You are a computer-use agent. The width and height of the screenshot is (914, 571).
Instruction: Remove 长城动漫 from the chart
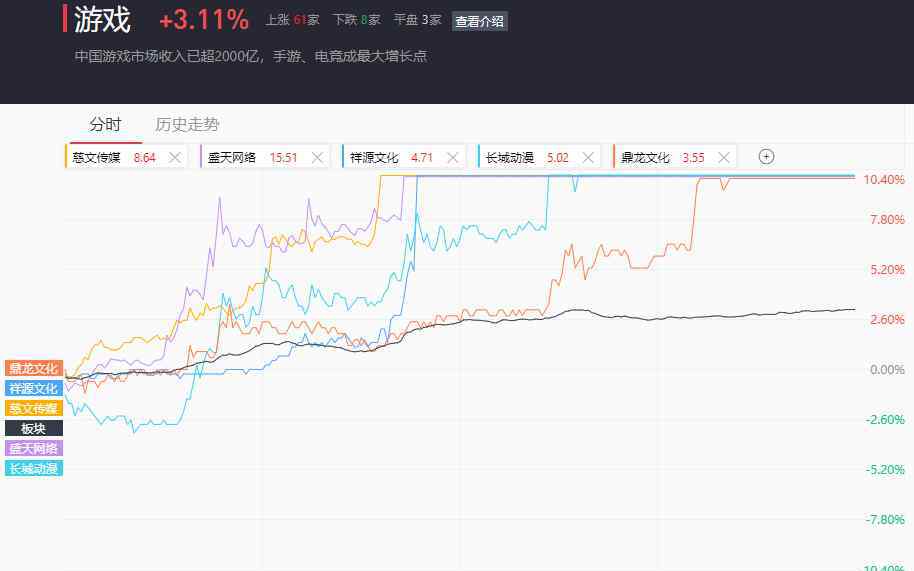(x=588, y=157)
